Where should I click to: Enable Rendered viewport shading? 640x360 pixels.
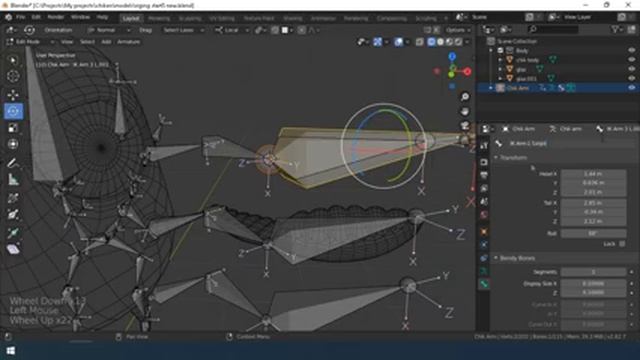coord(458,42)
